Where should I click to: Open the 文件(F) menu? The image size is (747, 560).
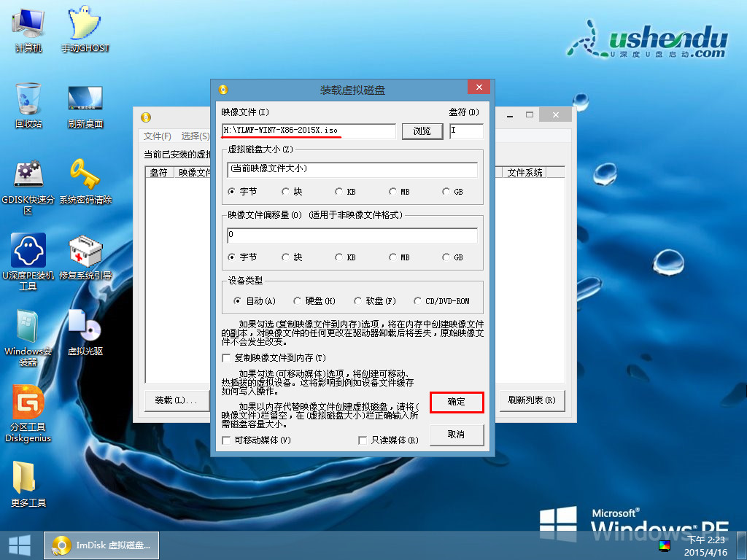(x=157, y=136)
